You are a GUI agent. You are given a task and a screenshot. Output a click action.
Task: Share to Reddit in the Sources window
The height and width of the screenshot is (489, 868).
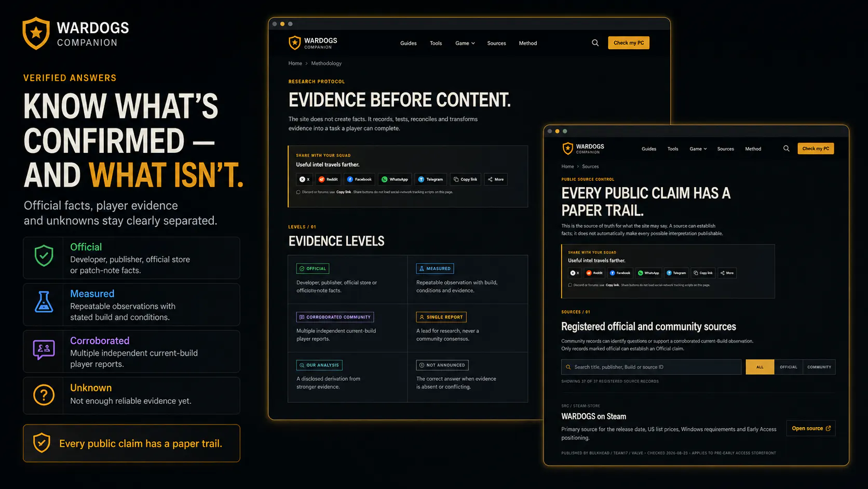pyautogui.click(x=594, y=273)
